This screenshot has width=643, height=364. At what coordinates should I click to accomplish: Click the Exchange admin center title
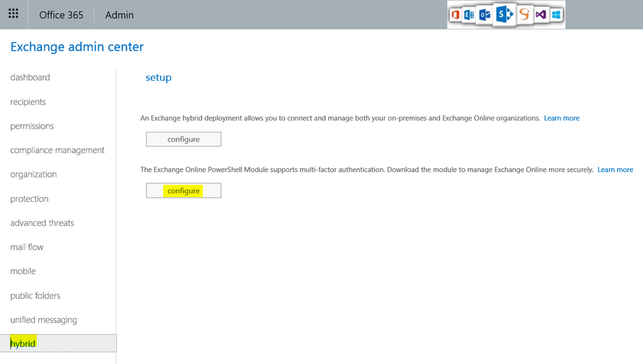[x=77, y=46]
